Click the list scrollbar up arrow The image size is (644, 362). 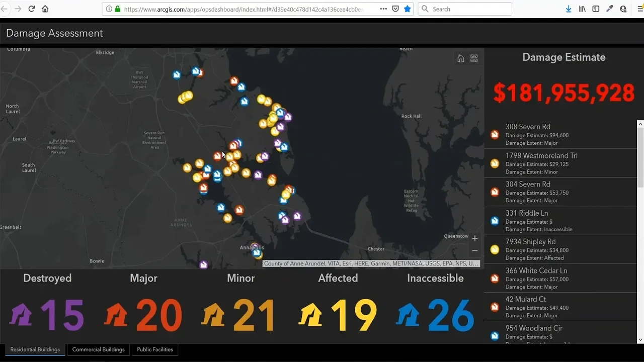point(640,123)
